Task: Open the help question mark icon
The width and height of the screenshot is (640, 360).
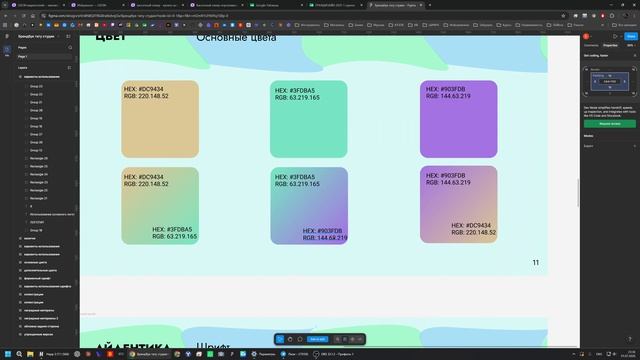Action: click(630, 339)
